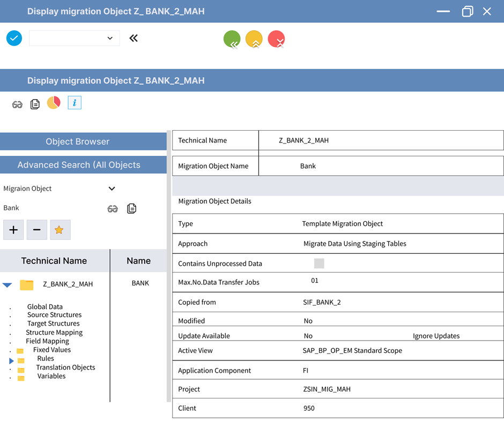Screen dimensions: 504x429
Task: Click the yellow exit up-arrow icon
Action: [x=254, y=39]
